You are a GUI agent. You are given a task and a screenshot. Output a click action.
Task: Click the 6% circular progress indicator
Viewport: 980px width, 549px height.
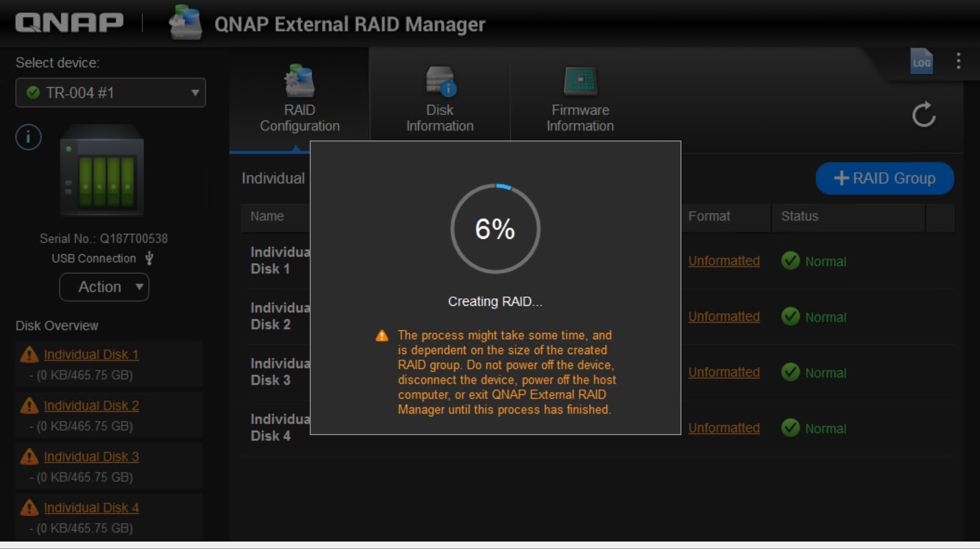click(495, 229)
